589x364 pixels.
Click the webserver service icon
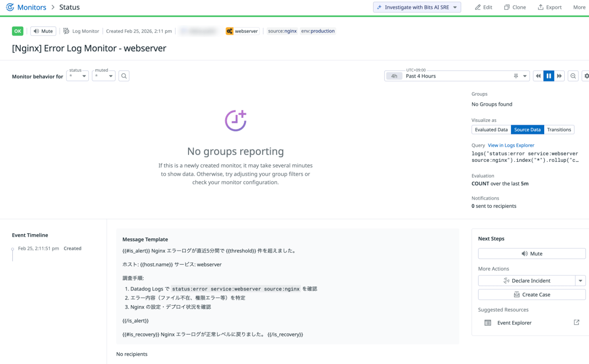point(230,31)
